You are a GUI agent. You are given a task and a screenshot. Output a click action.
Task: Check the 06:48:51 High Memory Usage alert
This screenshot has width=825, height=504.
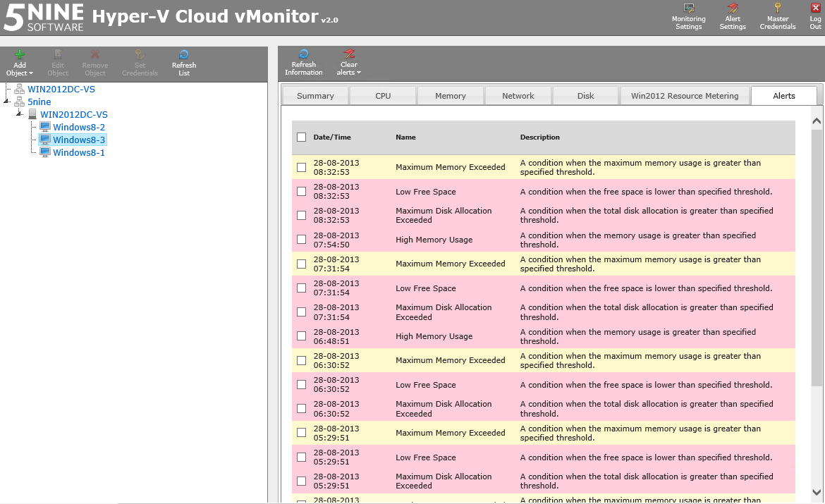[x=302, y=336]
